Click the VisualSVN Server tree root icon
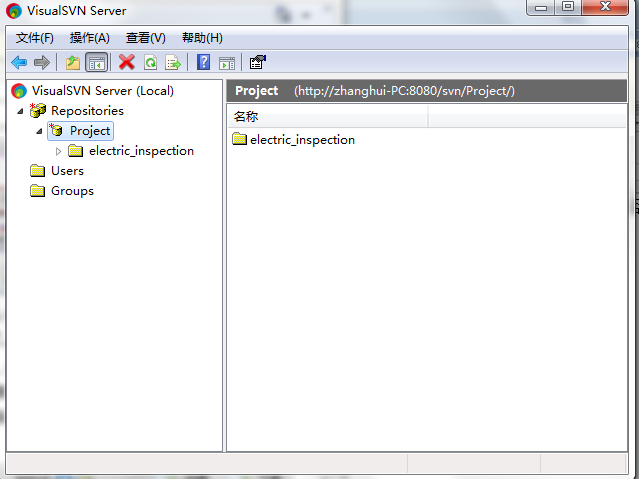639x479 pixels. tap(19, 91)
